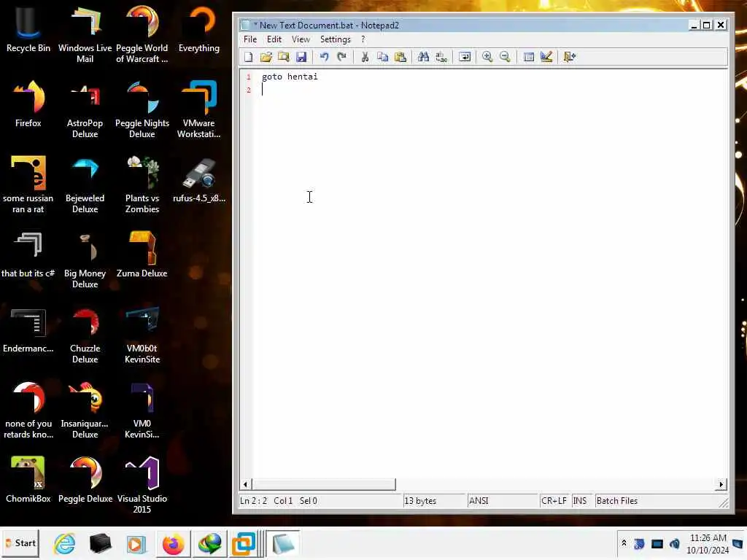Click the CR+LF line ending indicator

[x=554, y=501]
